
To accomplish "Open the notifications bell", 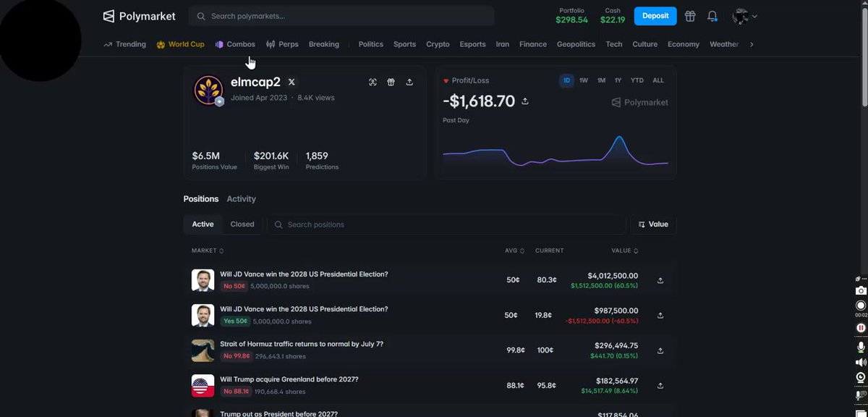I will tap(712, 16).
